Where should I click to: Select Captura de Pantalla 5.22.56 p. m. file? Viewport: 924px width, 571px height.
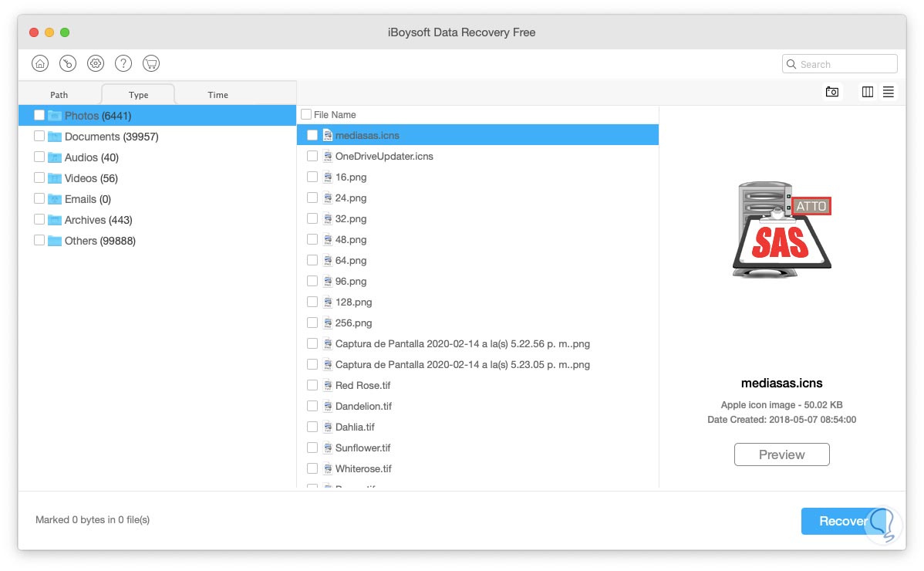pos(478,343)
